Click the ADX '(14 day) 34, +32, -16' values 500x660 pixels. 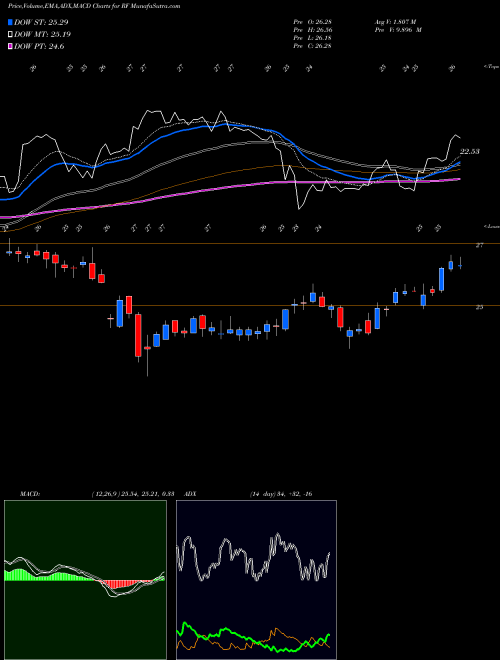click(x=280, y=494)
